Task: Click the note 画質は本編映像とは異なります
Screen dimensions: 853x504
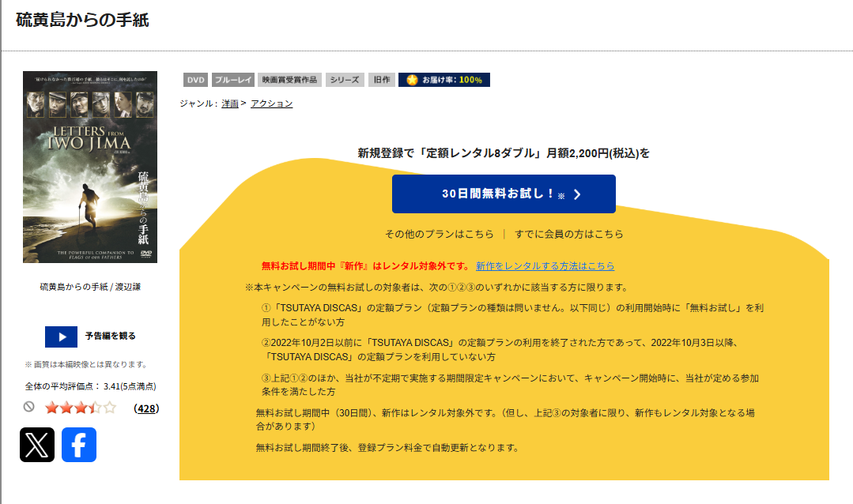Action: point(86,364)
